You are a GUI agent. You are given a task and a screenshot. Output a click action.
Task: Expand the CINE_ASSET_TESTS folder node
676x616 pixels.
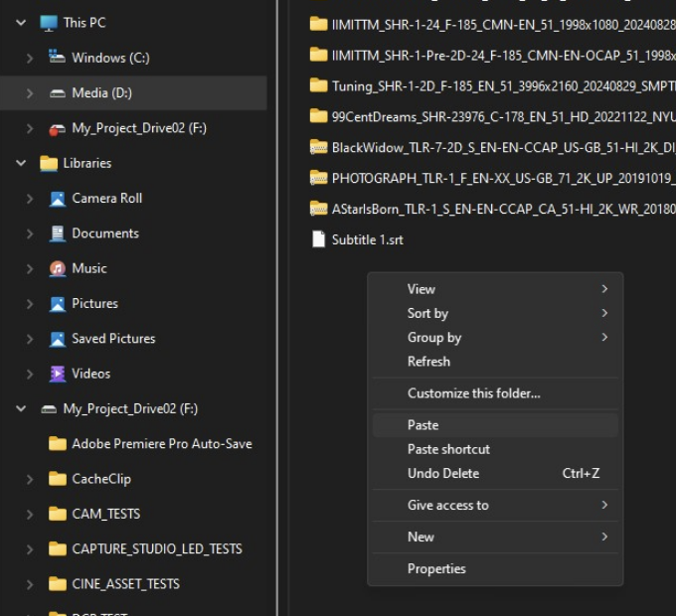point(29,584)
